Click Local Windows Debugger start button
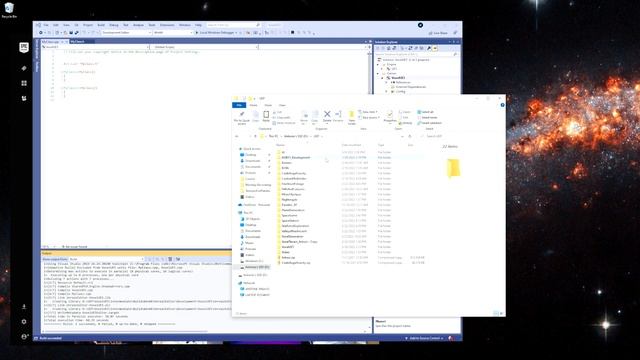This screenshot has width=640, height=360. click(216, 33)
